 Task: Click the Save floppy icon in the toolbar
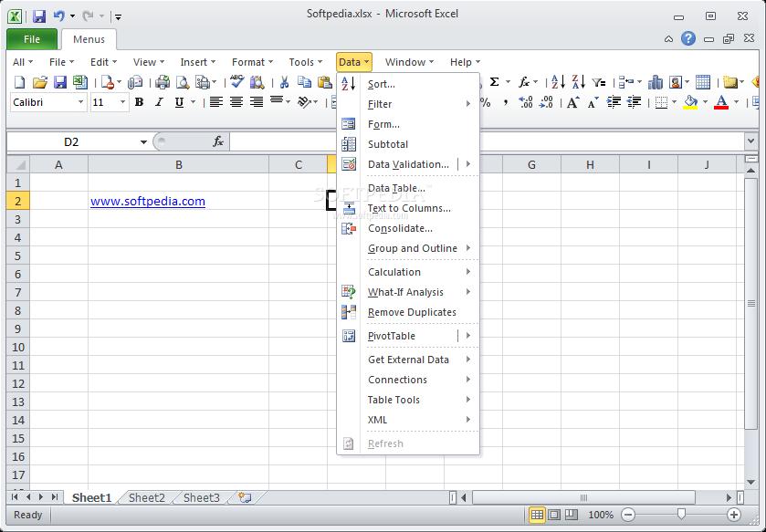pos(59,82)
